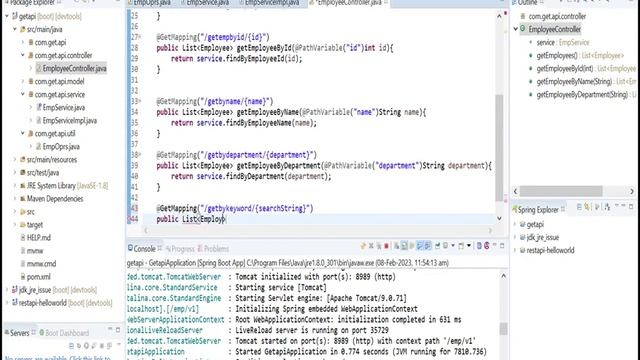Image resolution: width=640 pixels, height=360 pixels.
Task: Collapse the com.get.api.service package
Action: [x=23, y=94]
